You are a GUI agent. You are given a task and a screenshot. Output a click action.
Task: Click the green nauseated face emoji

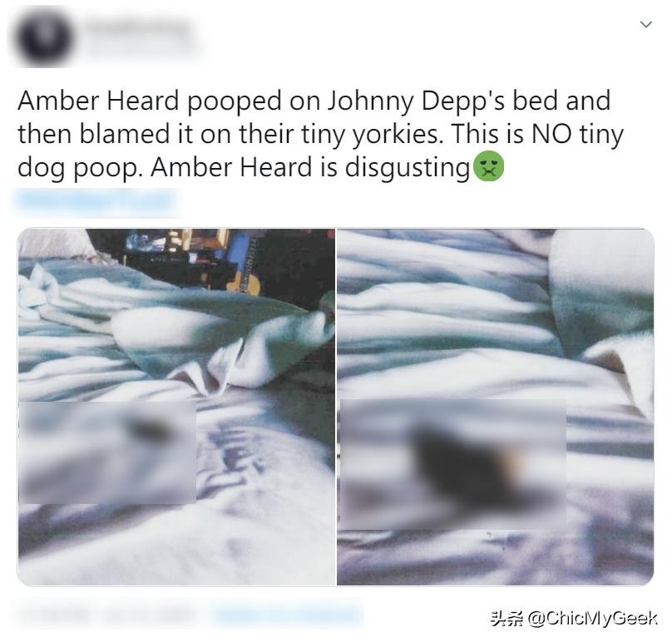pos(488,166)
